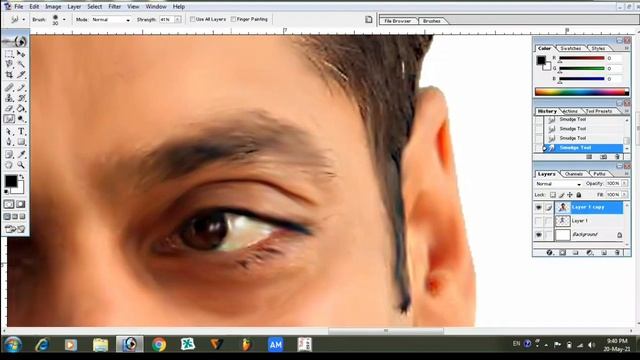
Task: Select the Paint Bucket tool
Action: [x=21, y=109]
